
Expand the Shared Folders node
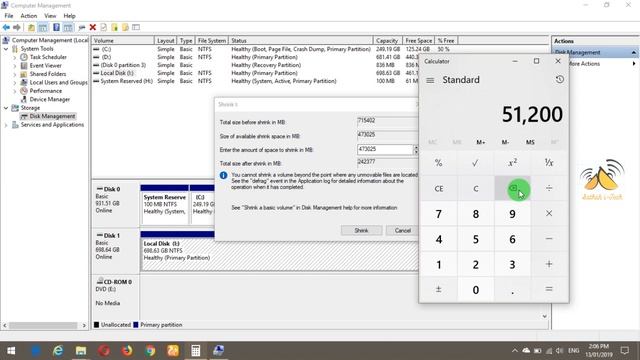point(15,74)
